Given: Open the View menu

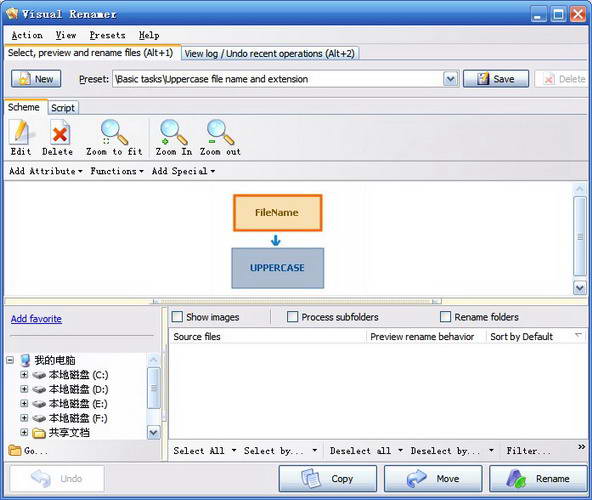Looking at the screenshot, I should (x=66, y=35).
